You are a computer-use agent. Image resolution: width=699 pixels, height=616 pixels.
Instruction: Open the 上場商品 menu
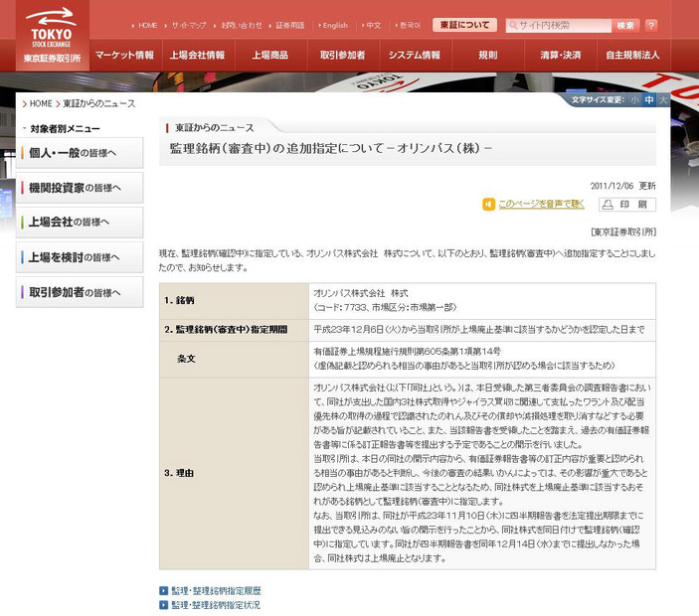[270, 55]
